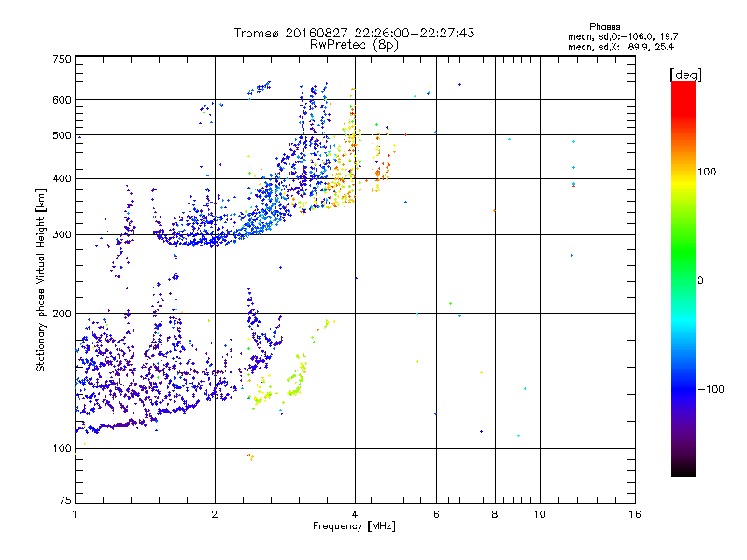Click y-axis tick label '750'

pyautogui.click(x=62, y=59)
